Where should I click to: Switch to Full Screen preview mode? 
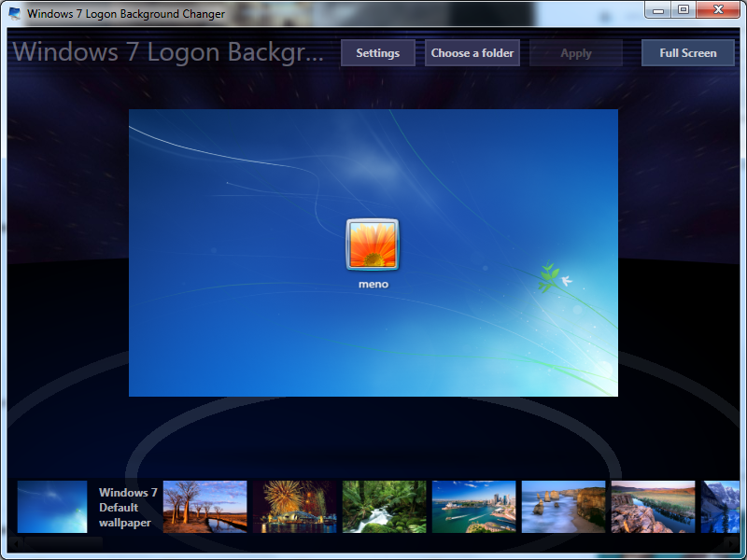pos(687,53)
